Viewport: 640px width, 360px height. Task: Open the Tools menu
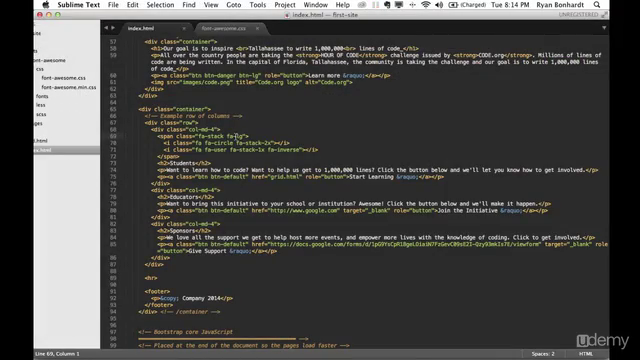(x=258, y=5)
